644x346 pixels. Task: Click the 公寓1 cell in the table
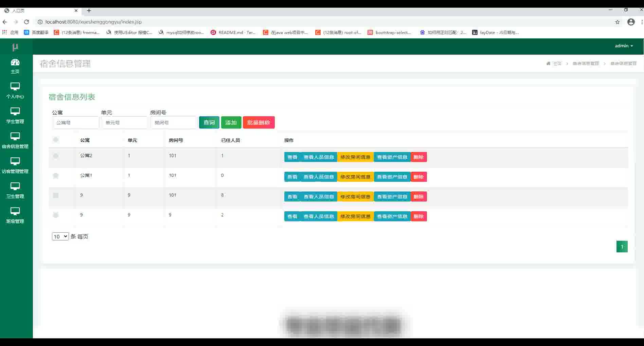click(x=86, y=175)
